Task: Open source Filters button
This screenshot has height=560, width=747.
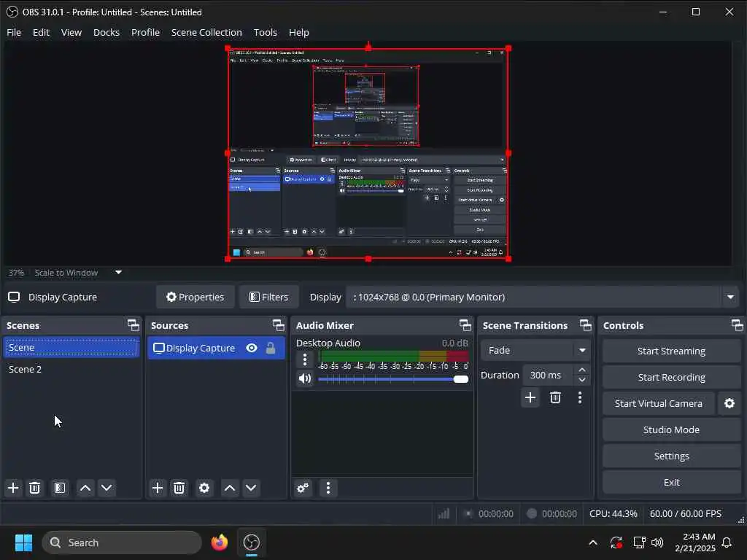Action: 269,297
